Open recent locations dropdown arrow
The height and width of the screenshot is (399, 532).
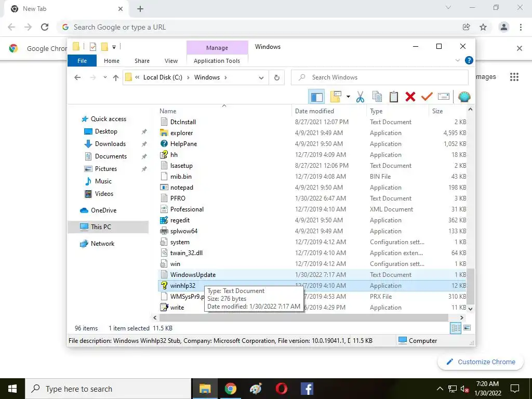tap(105, 77)
